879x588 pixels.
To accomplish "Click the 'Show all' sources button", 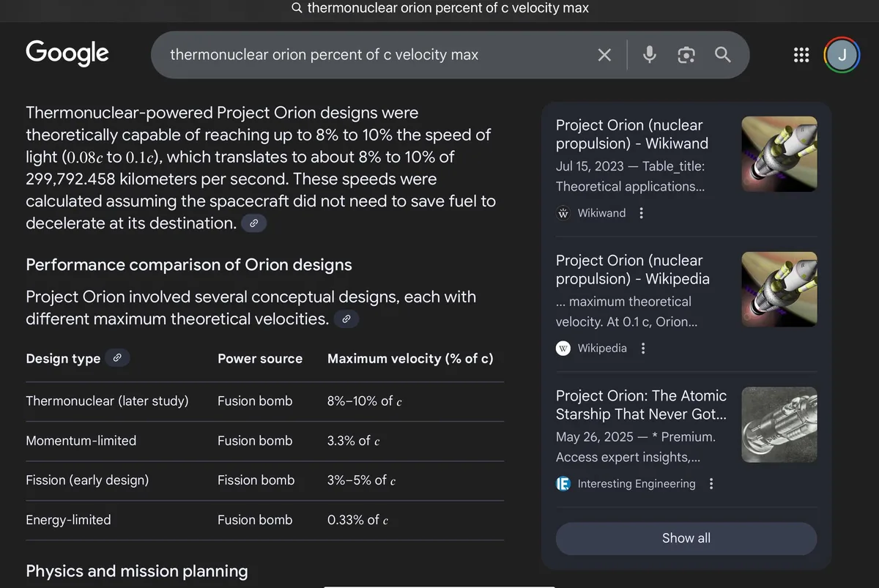I will (686, 538).
